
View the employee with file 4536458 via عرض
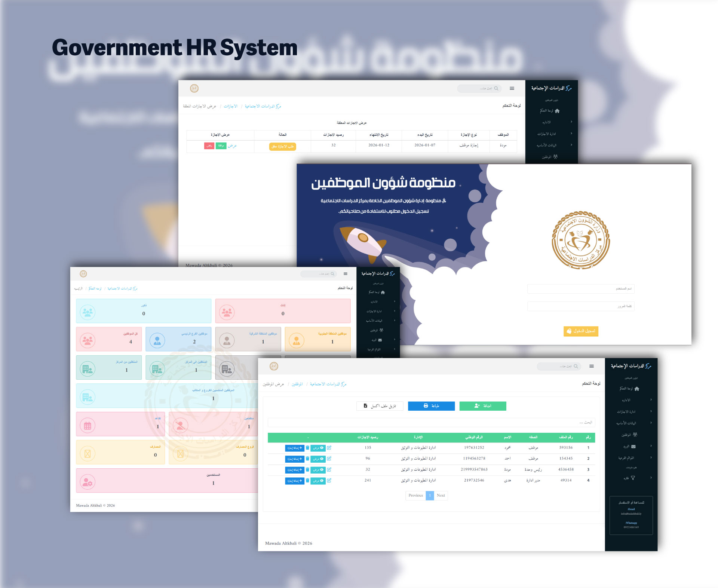click(318, 470)
